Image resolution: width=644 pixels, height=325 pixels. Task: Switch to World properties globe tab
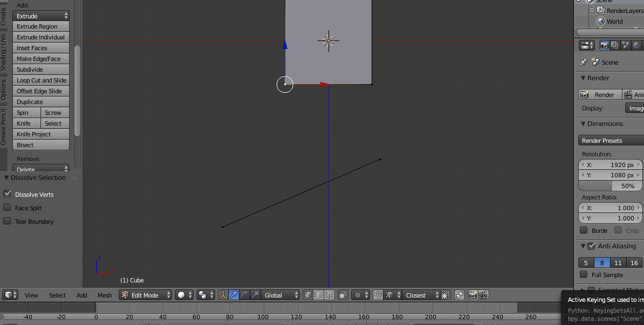pyautogui.click(x=636, y=45)
